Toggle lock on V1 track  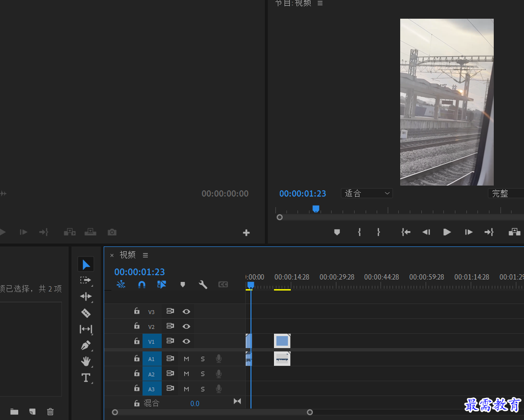point(137,341)
